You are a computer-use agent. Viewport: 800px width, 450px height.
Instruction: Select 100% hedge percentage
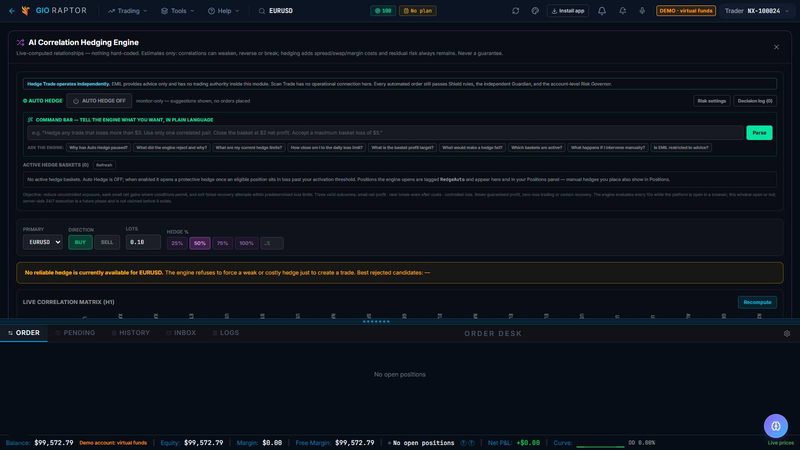tap(246, 243)
